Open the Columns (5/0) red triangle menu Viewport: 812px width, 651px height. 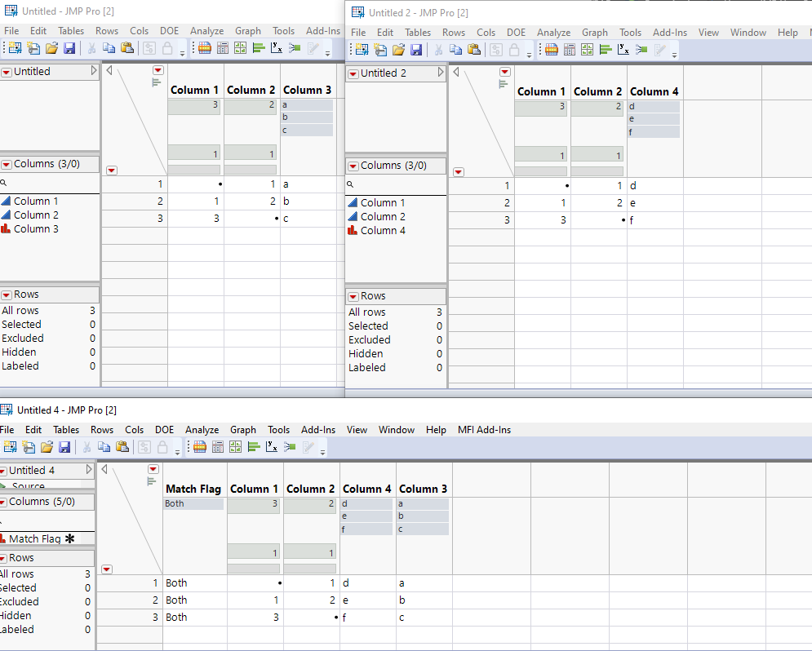pos(4,502)
